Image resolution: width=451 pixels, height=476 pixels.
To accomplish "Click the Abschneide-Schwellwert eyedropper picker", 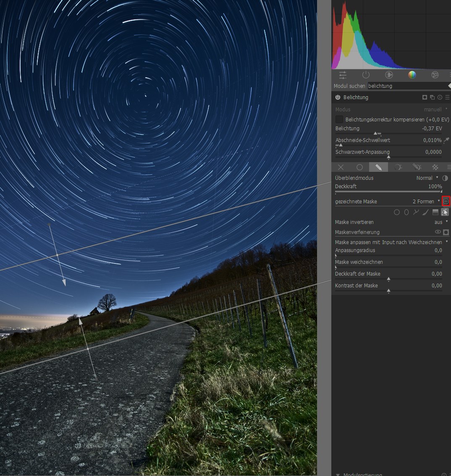I will tap(446, 140).
